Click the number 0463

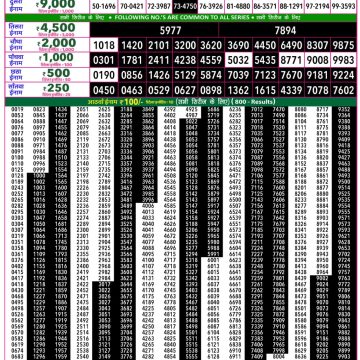132,90
